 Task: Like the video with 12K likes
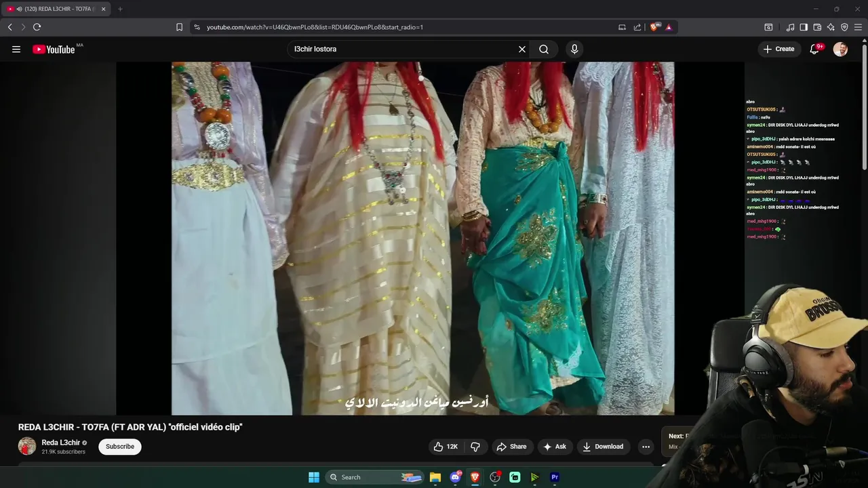point(446,447)
